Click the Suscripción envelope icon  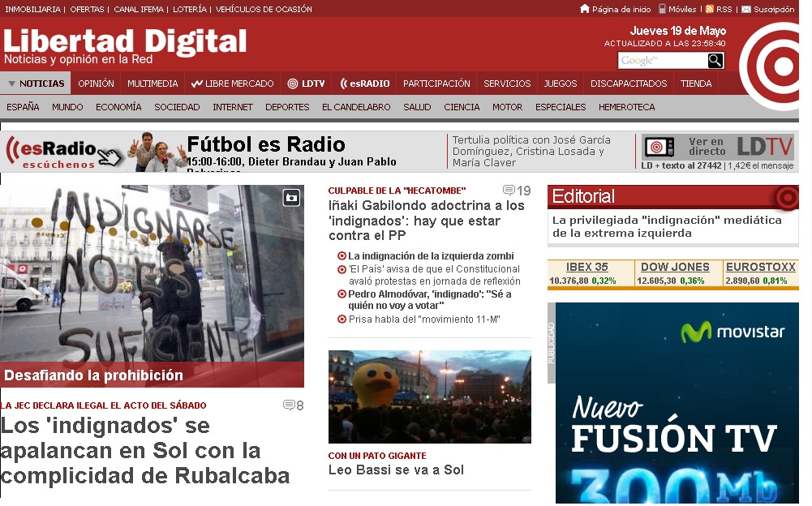[745, 9]
